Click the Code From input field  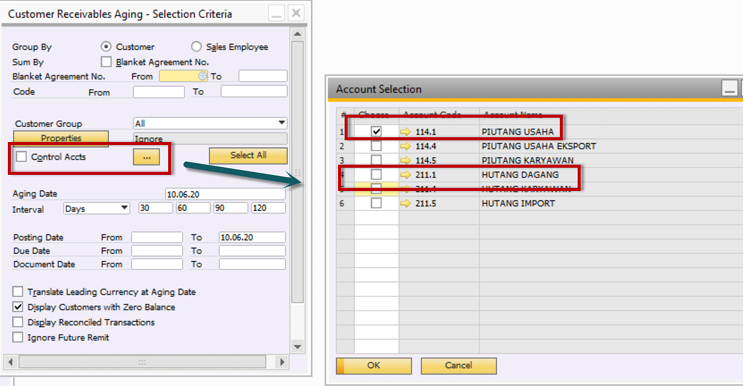[x=158, y=92]
